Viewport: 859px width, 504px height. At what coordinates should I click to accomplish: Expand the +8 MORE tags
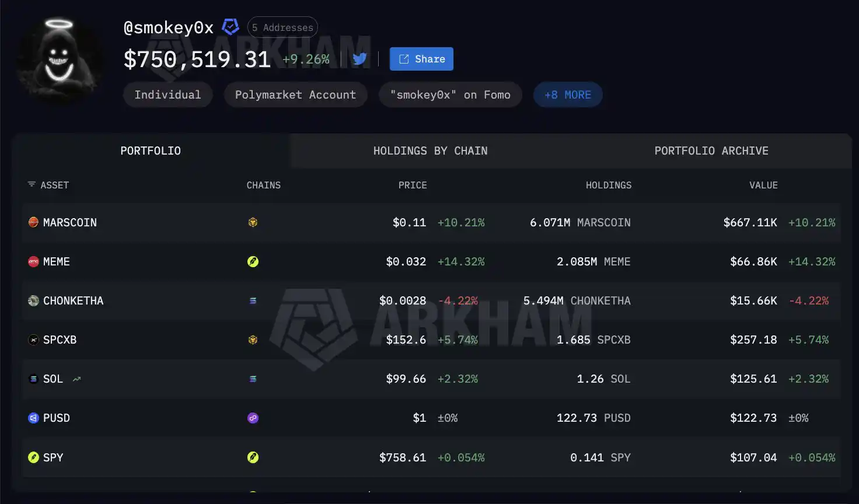tap(568, 94)
